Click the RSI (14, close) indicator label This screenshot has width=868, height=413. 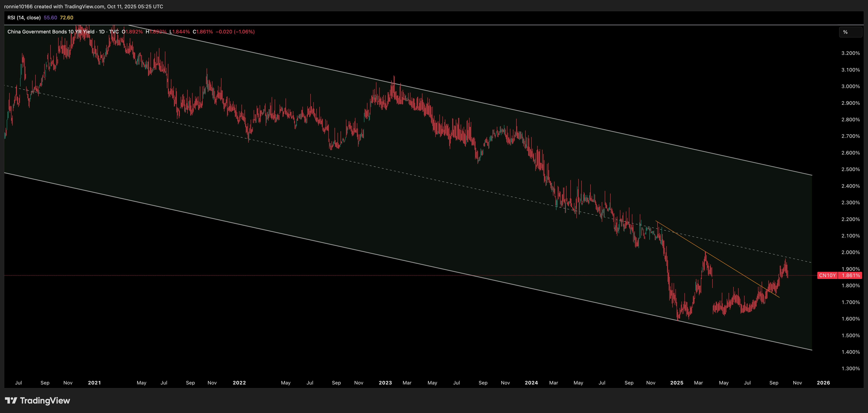[x=24, y=17]
